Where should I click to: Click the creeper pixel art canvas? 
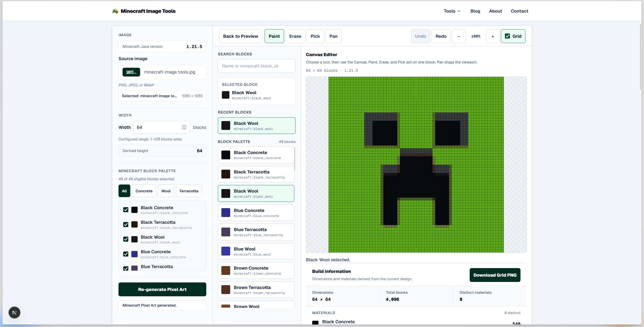(416, 164)
